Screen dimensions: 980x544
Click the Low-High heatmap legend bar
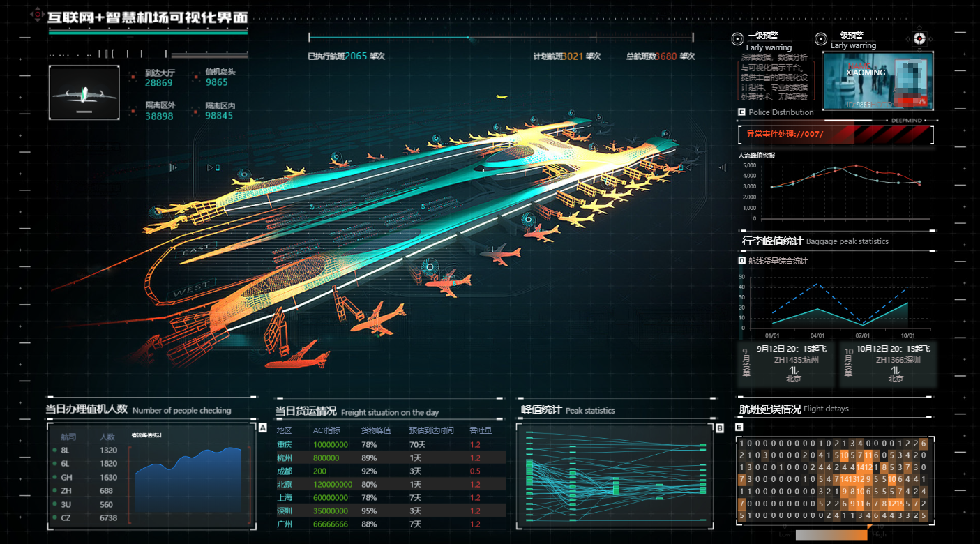pos(831,535)
